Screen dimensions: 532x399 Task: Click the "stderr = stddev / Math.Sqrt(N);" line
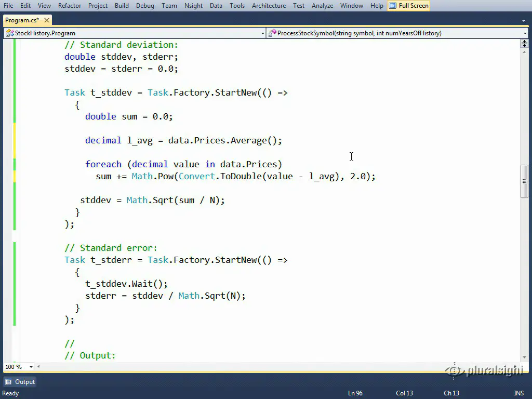point(166,296)
